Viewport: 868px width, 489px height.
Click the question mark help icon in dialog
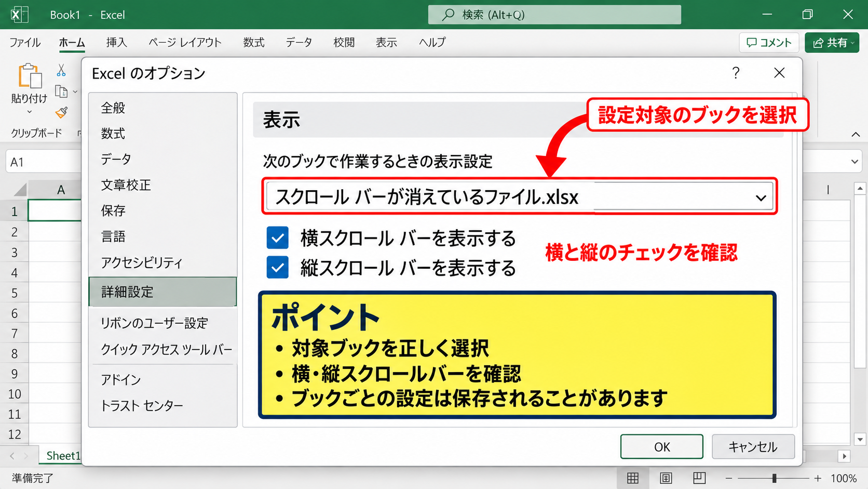[736, 73]
